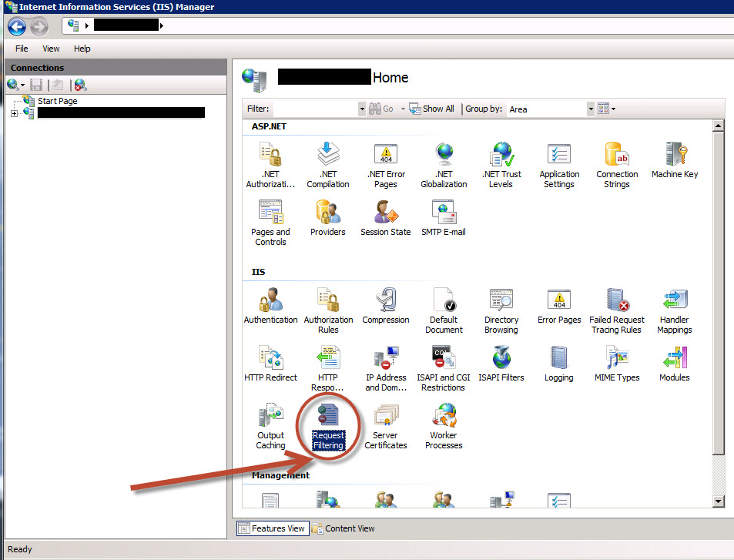
Task: Click the Back navigation button
Action: pos(17,26)
